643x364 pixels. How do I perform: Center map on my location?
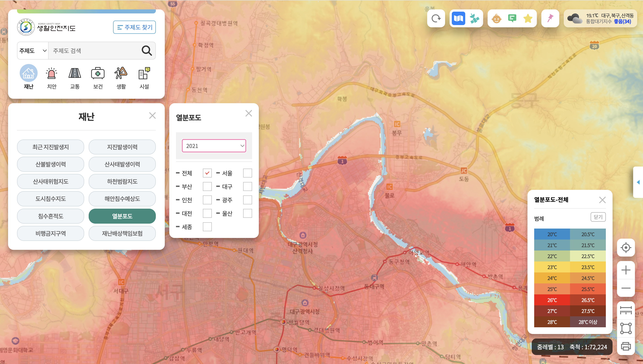[626, 248]
